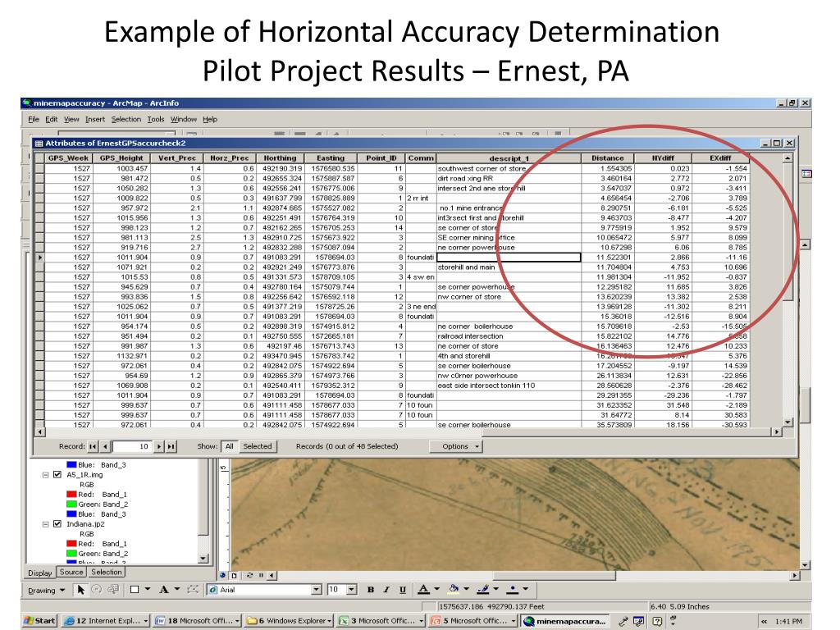
Task: Pick the New Text tool
Action: point(164,590)
